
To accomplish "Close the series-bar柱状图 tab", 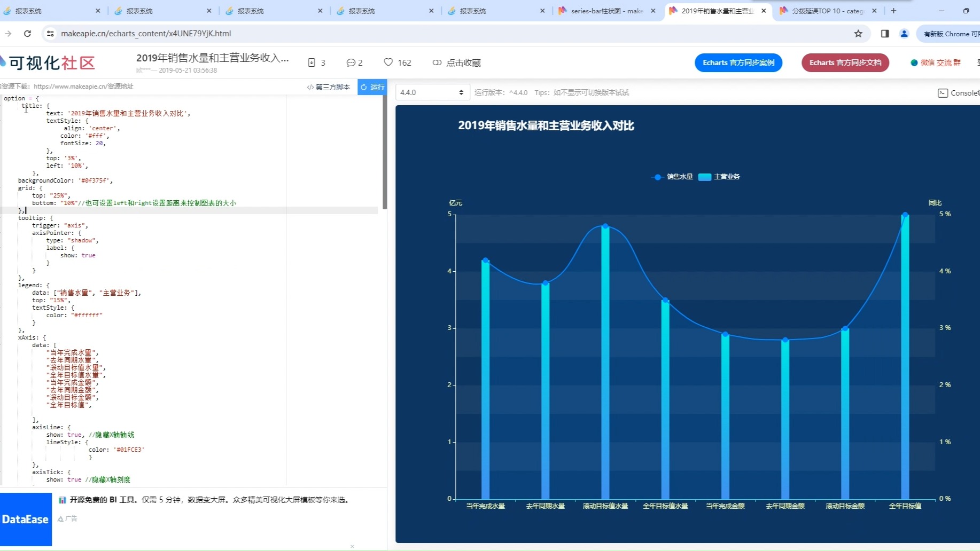I will tap(653, 11).
